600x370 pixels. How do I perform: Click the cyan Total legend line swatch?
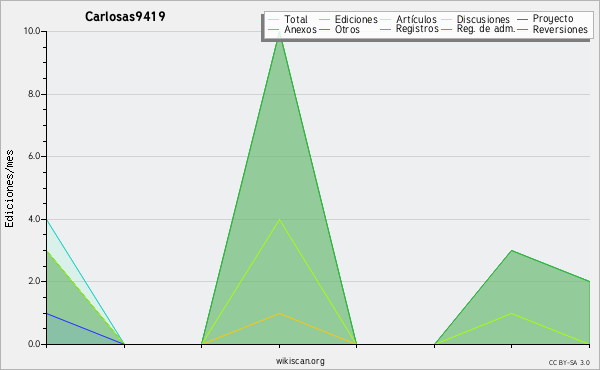coord(274,19)
